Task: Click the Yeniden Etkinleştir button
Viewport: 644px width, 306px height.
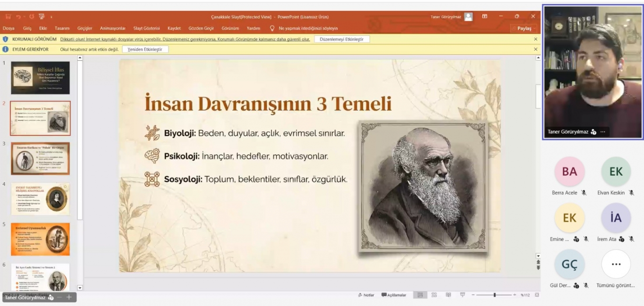Action: (145, 49)
